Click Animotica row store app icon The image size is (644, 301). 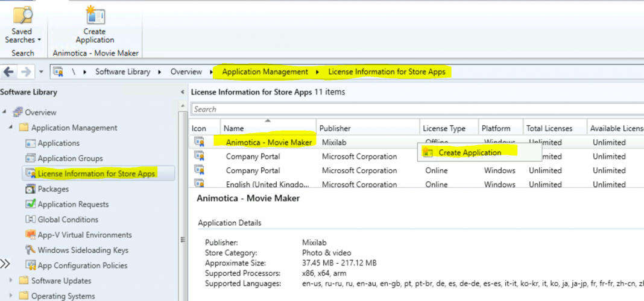(x=199, y=142)
